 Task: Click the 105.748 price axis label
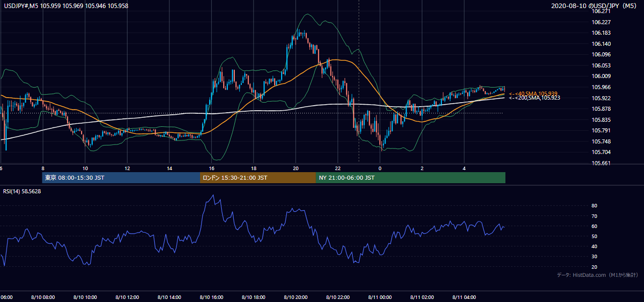(x=601, y=141)
